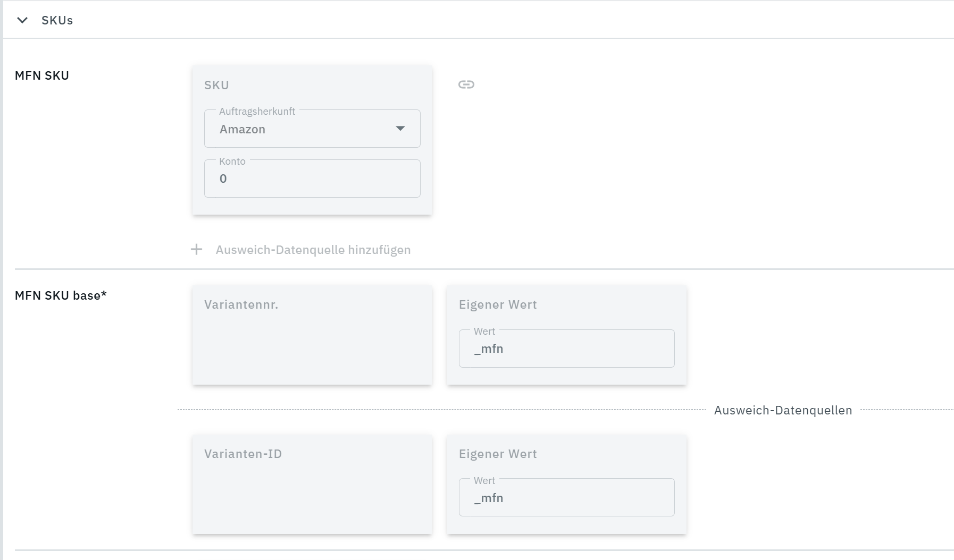The height and width of the screenshot is (560, 954).
Task: Focus the Konto input field
Action: (312, 179)
